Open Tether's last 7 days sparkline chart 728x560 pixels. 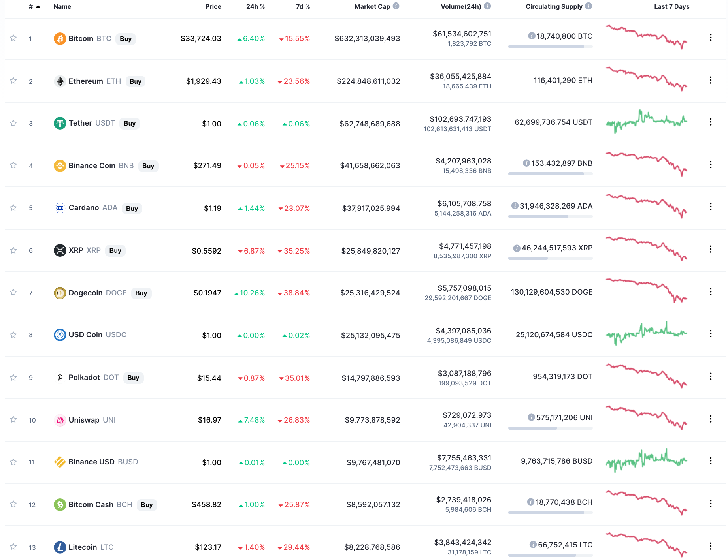click(647, 122)
